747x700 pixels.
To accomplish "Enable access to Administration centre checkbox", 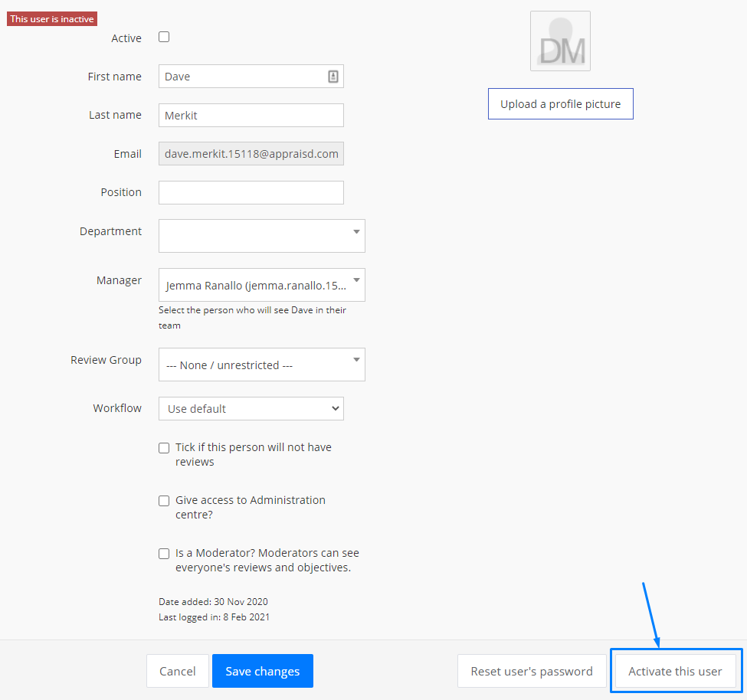I will pos(164,501).
